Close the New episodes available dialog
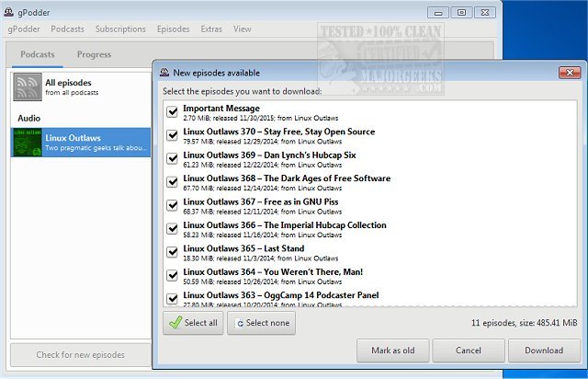The height and width of the screenshot is (379, 588). (x=570, y=73)
